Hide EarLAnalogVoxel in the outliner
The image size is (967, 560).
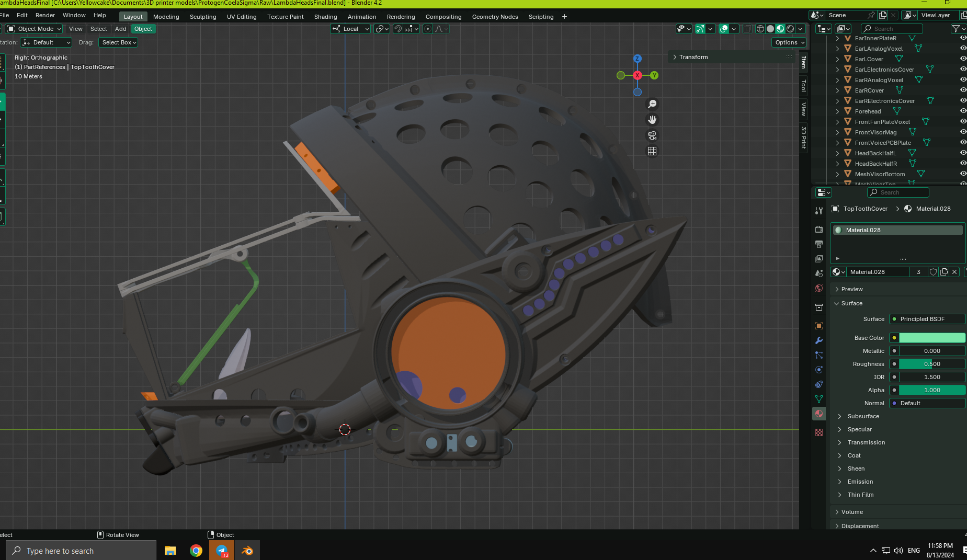tap(963, 48)
